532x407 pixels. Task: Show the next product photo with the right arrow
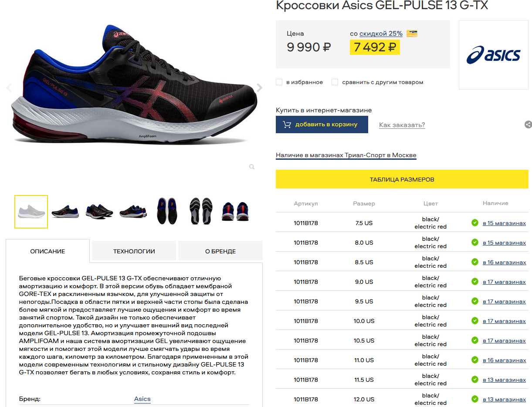pyautogui.click(x=260, y=88)
